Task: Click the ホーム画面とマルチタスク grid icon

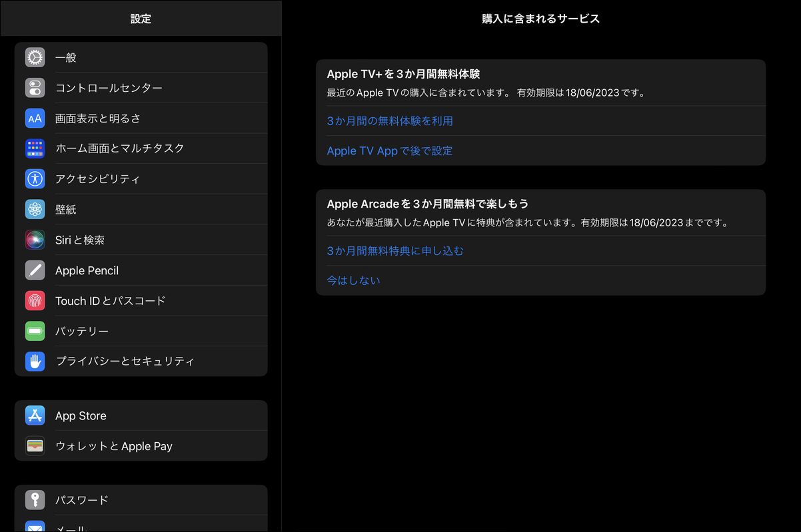Action: pos(35,148)
